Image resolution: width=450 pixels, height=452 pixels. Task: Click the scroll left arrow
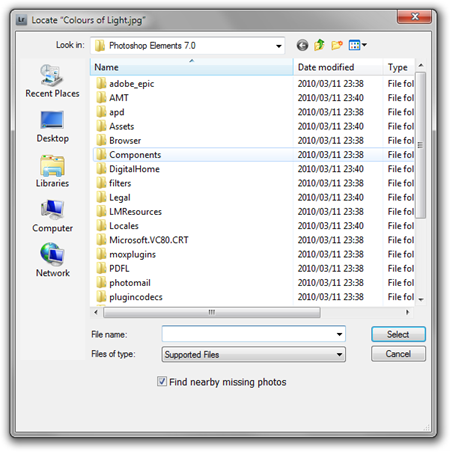[96, 312]
